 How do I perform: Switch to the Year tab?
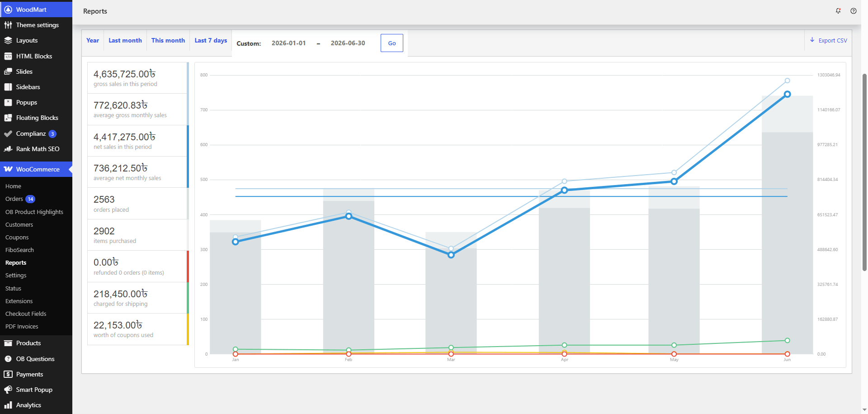(x=93, y=40)
